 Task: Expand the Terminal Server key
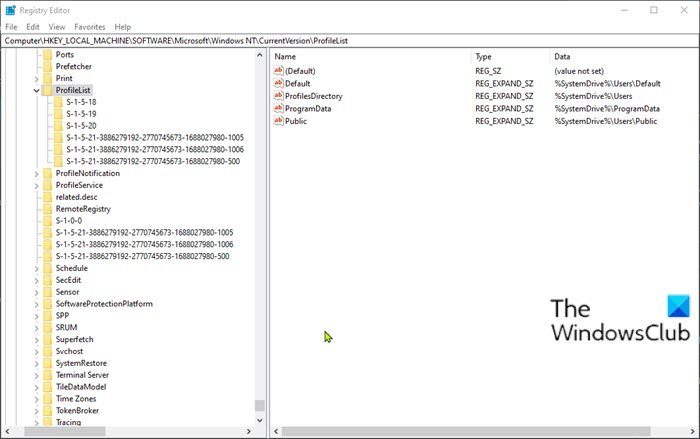click(x=37, y=376)
